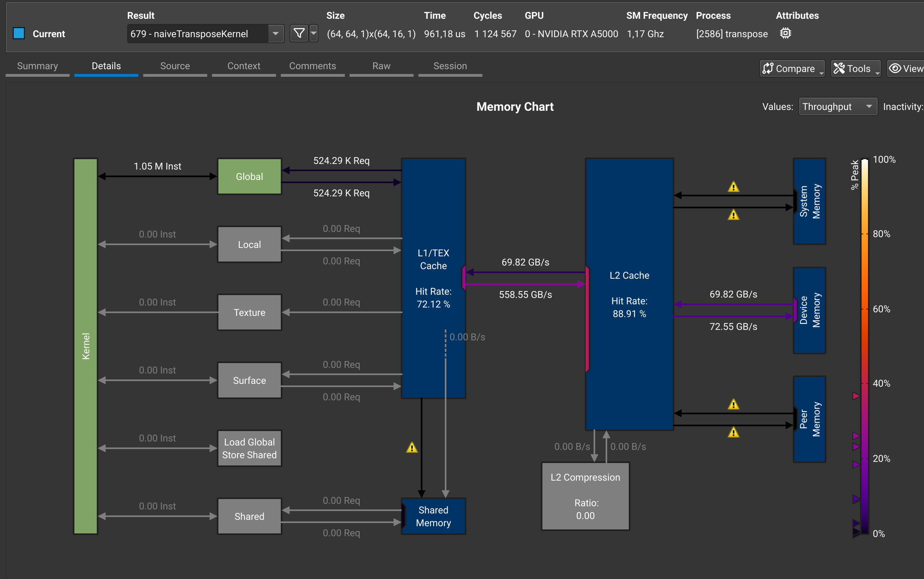The height and width of the screenshot is (579, 924).
Task: Click the Local memory box
Action: click(250, 244)
